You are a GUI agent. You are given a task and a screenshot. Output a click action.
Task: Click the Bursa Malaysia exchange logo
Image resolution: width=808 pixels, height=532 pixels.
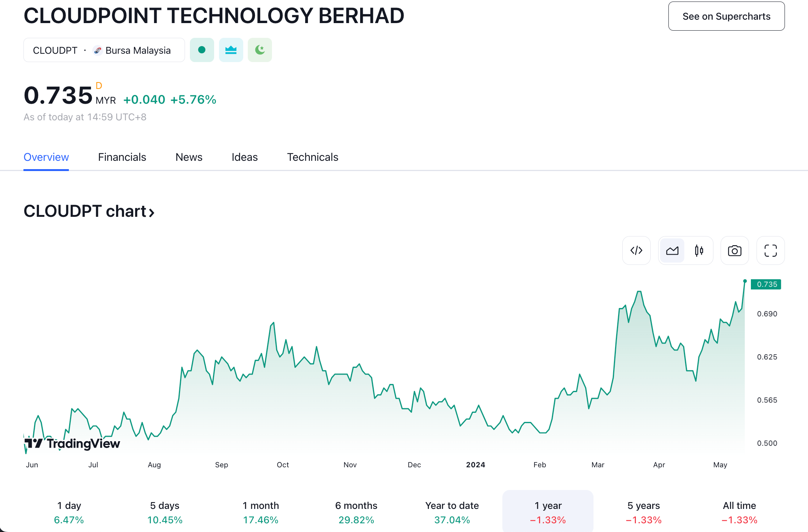(x=98, y=50)
